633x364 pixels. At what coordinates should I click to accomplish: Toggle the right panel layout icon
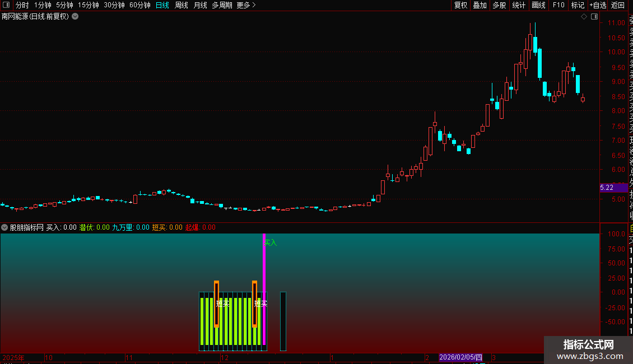pos(594,17)
